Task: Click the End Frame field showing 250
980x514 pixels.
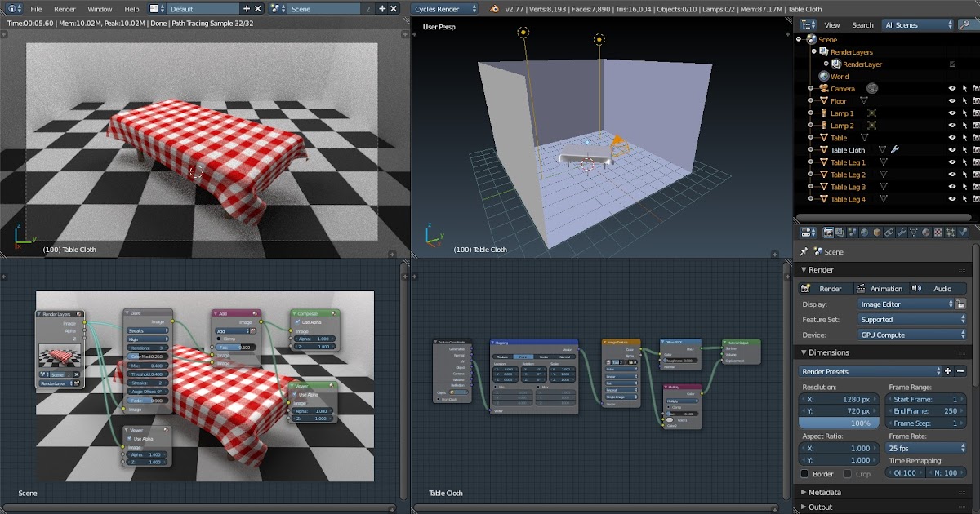Action: click(926, 410)
